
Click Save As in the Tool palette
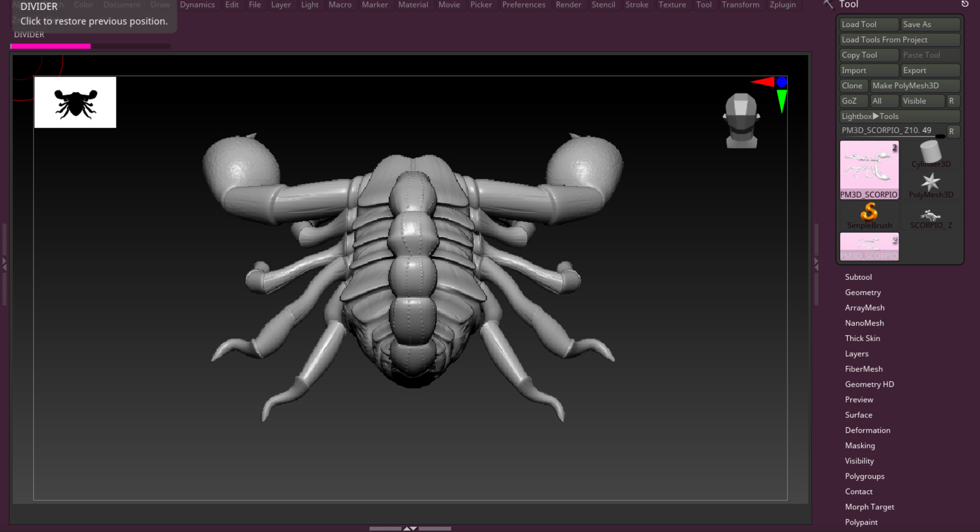(930, 25)
